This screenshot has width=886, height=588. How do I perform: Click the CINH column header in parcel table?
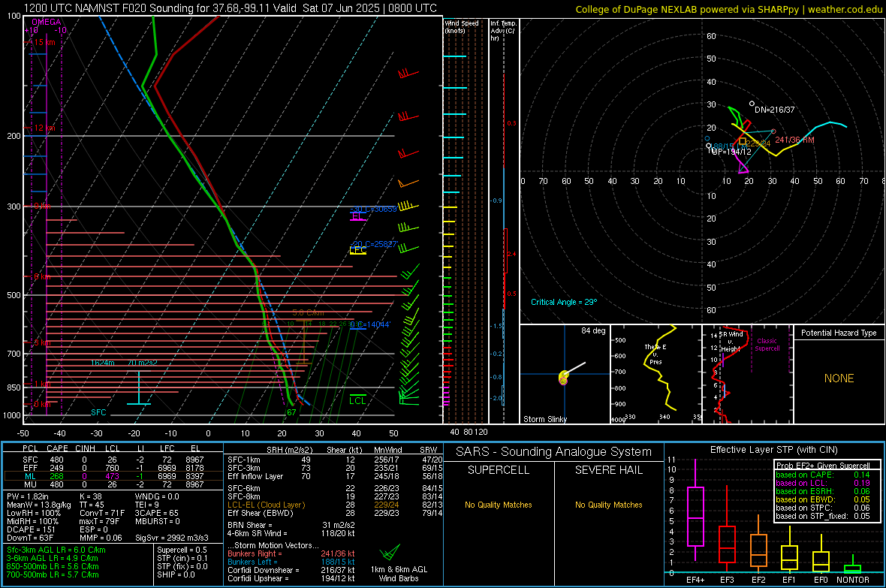pos(86,449)
